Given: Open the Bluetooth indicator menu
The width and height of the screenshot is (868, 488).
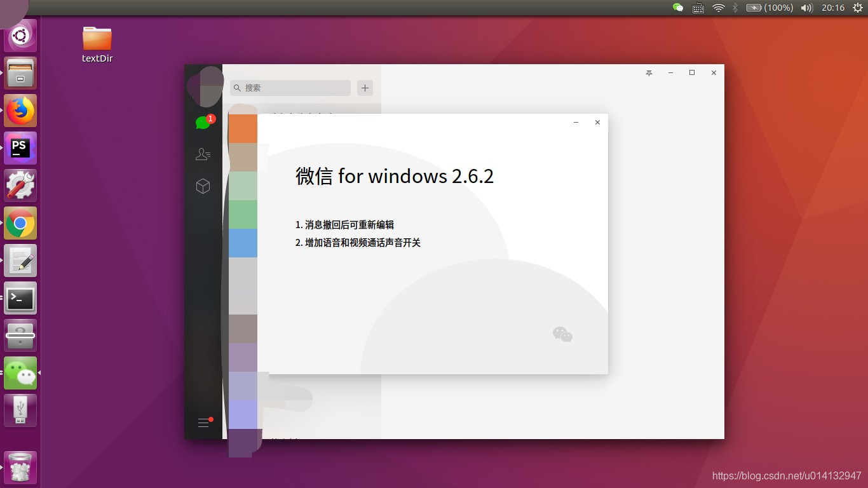Looking at the screenshot, I should (735, 8).
